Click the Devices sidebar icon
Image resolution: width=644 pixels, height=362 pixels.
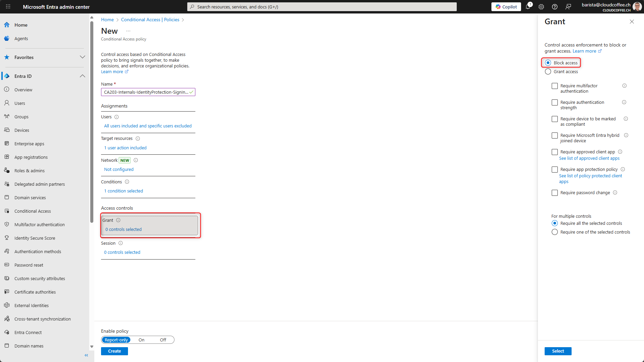point(7,130)
